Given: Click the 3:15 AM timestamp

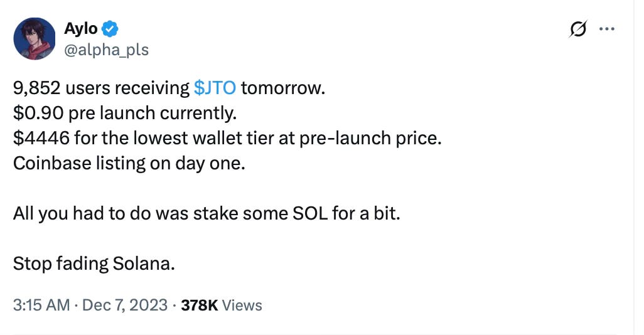Looking at the screenshot, I should (41, 305).
